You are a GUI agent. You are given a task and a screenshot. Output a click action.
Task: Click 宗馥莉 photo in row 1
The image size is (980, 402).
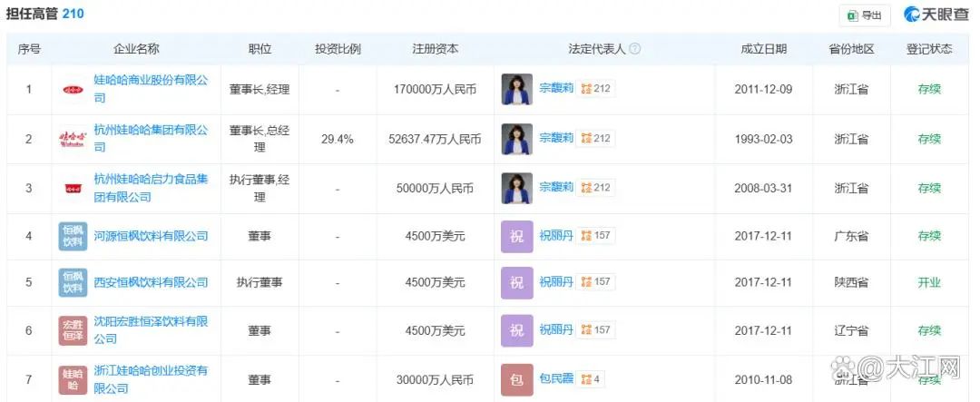click(517, 90)
